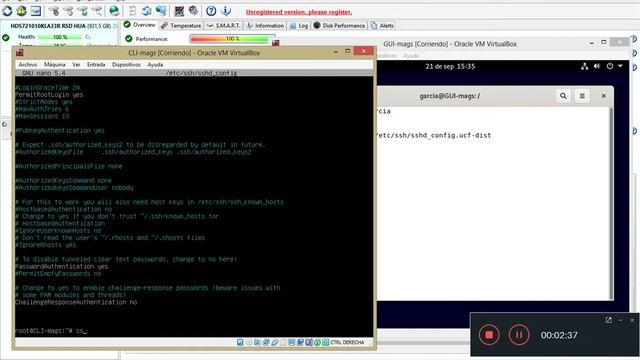Click 'PasswordAuthentication yes' line in nano
Image resolution: width=640 pixels, height=360 pixels.
pos(62,267)
